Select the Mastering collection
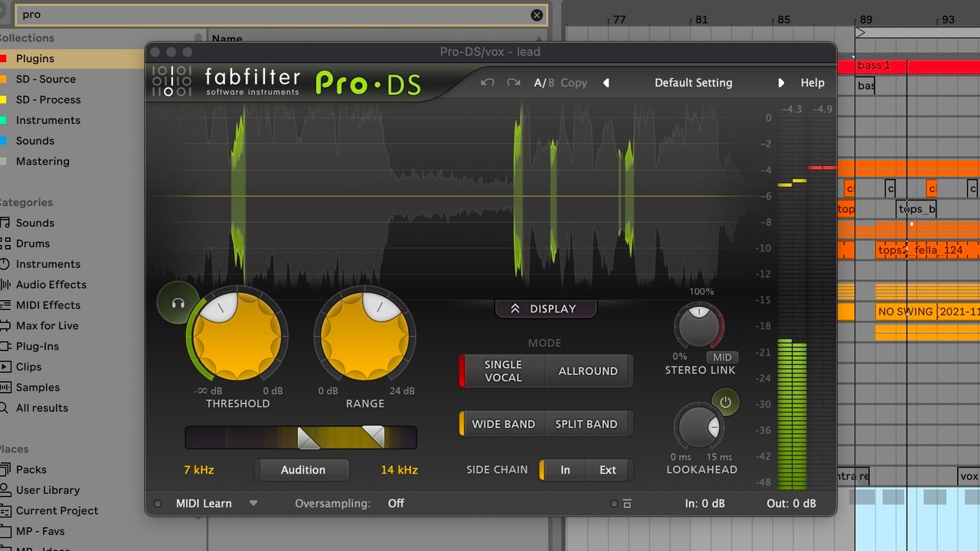Viewport: 980px width, 551px height. pyautogui.click(x=43, y=161)
